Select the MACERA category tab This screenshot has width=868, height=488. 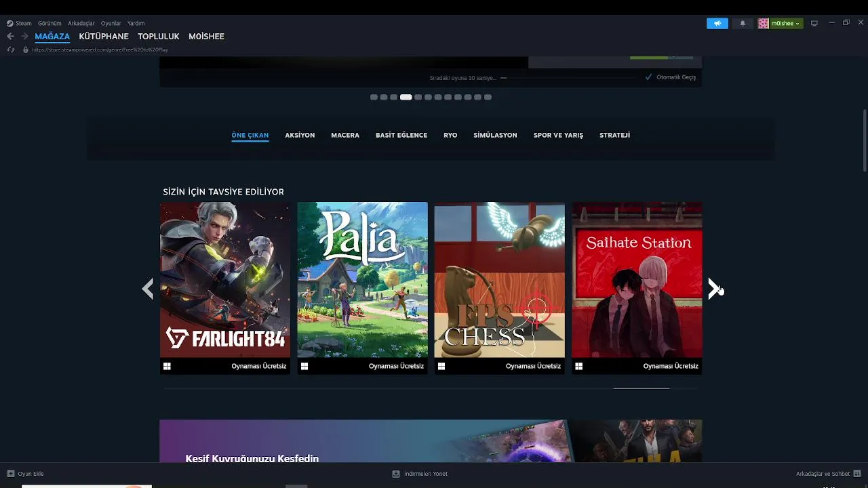tap(345, 135)
